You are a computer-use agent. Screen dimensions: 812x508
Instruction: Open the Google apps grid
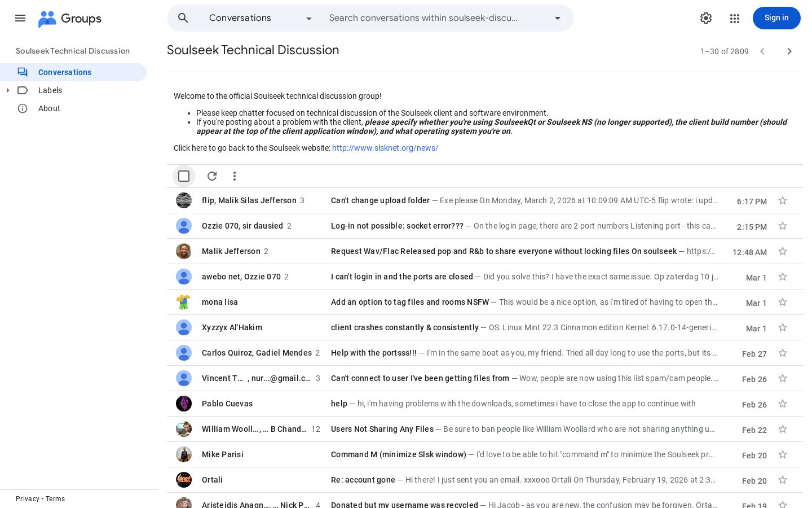pos(734,18)
